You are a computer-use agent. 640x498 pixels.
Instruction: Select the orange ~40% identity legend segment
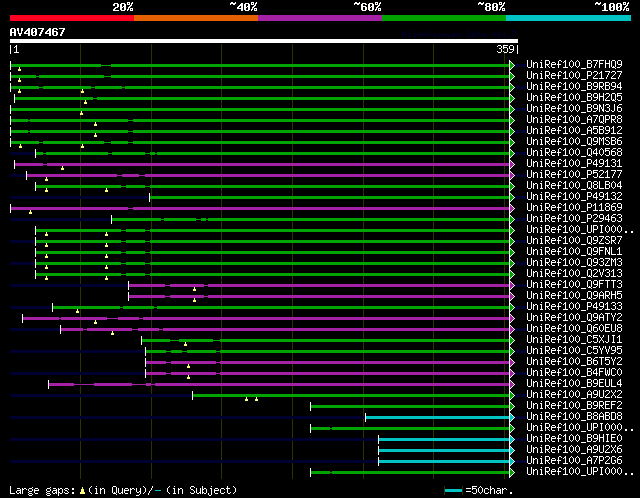point(196,18)
